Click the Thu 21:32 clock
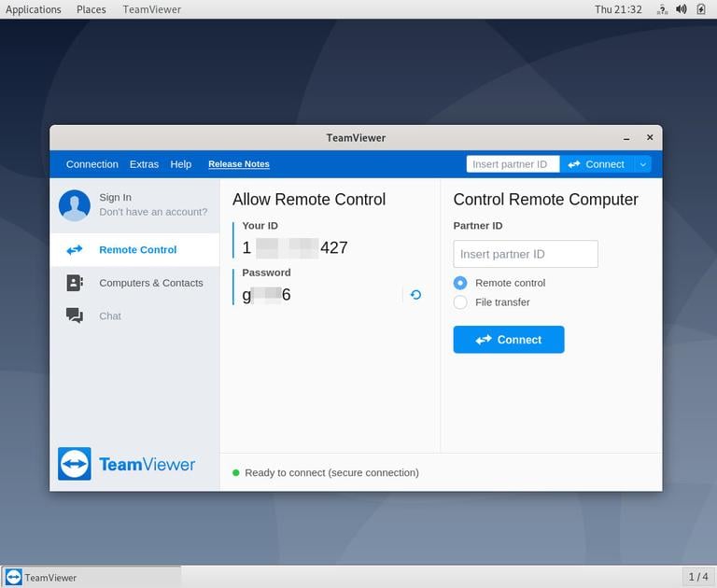This screenshot has height=588, width=717. pos(618,9)
